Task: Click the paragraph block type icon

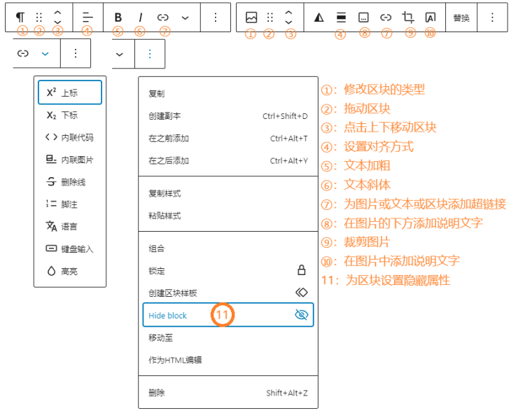Action: pos(20,17)
